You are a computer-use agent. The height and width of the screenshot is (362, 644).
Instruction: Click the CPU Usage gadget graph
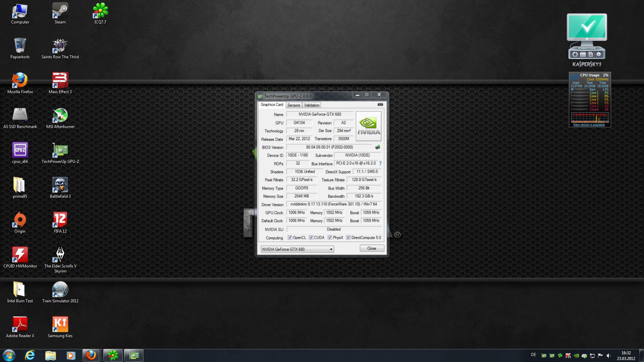pos(590,117)
